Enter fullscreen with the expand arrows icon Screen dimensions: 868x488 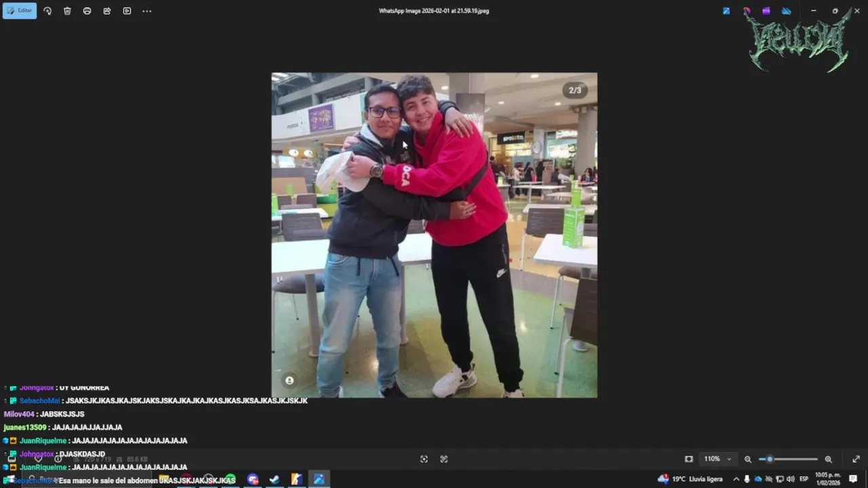(856, 459)
